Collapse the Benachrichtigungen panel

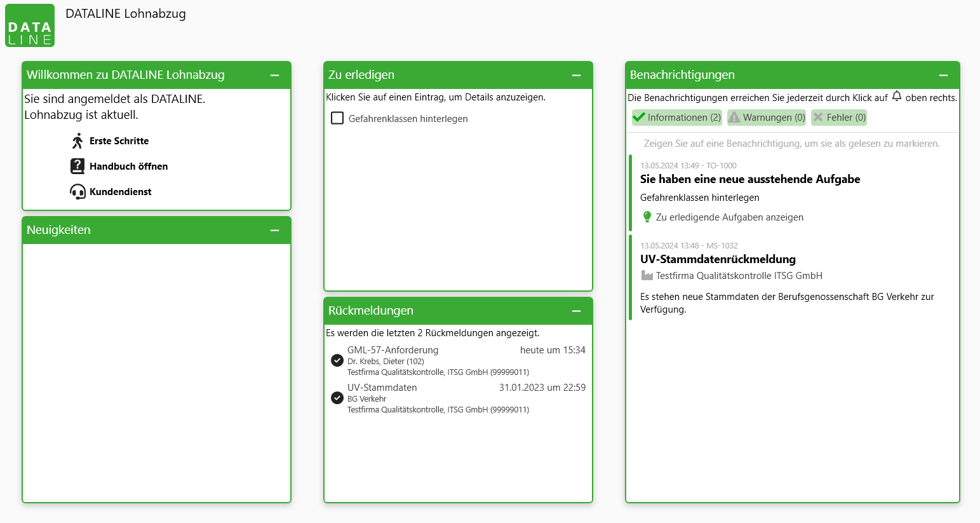pos(943,75)
